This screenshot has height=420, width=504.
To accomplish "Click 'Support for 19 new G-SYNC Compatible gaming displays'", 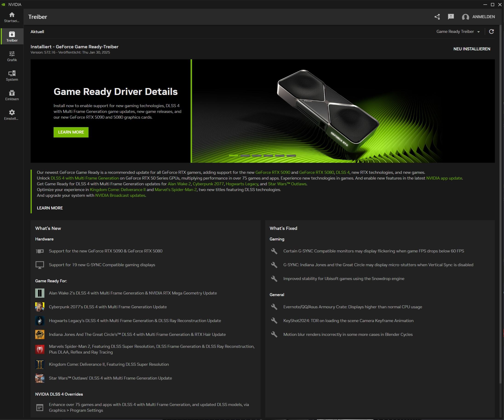I will coord(102,265).
